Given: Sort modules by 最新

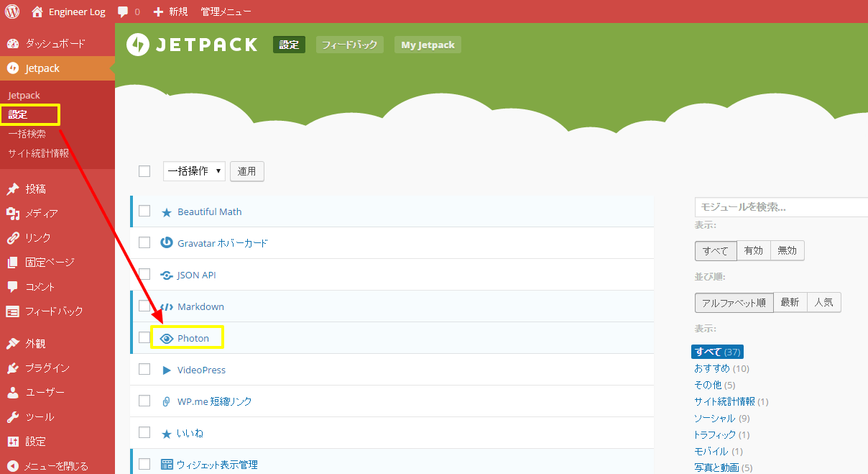Looking at the screenshot, I should tap(790, 303).
